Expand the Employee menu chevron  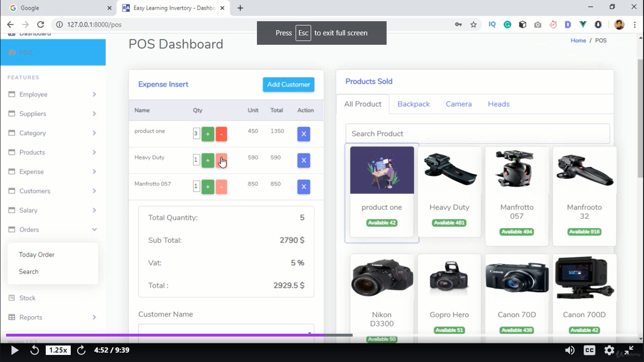coord(94,94)
